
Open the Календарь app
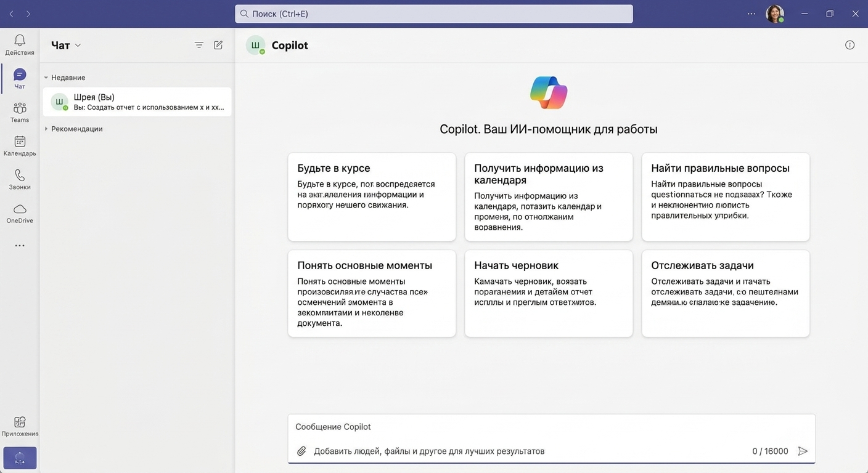[20, 145]
